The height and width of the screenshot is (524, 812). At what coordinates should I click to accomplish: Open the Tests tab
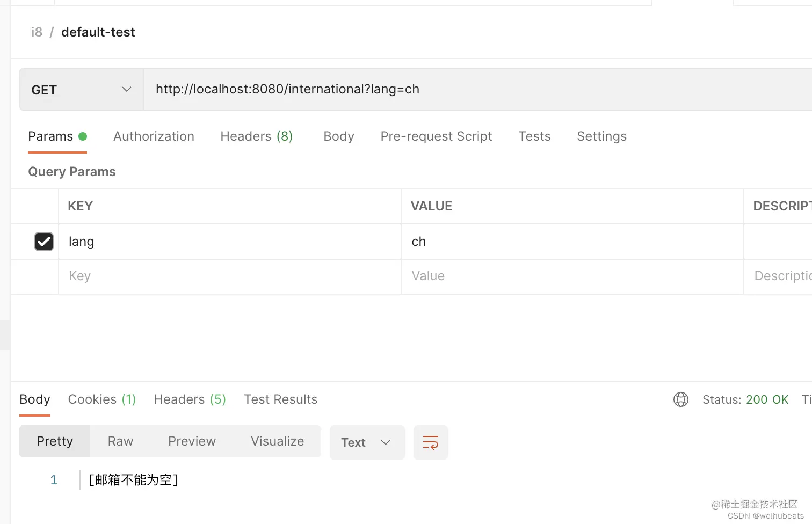pyautogui.click(x=534, y=136)
